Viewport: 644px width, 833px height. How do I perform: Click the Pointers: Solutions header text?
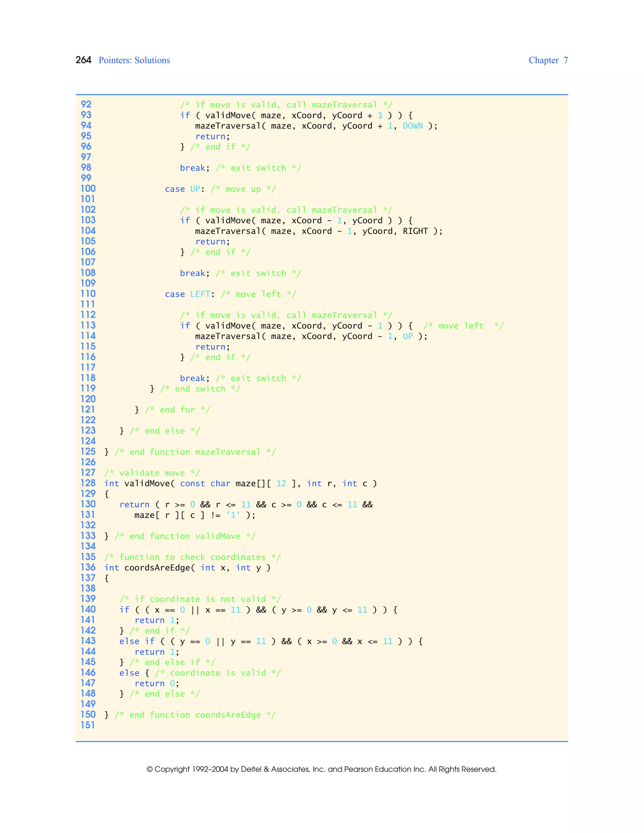(x=134, y=60)
